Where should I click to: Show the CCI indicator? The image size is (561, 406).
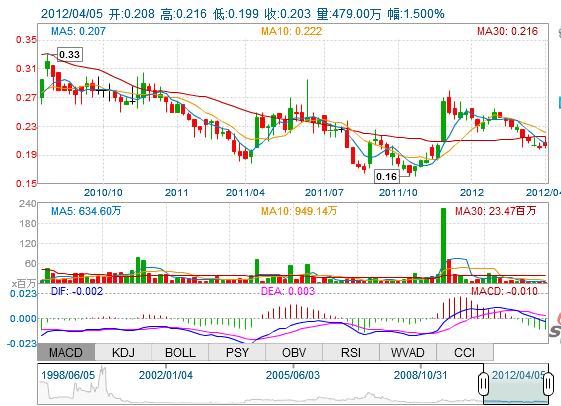[464, 352]
